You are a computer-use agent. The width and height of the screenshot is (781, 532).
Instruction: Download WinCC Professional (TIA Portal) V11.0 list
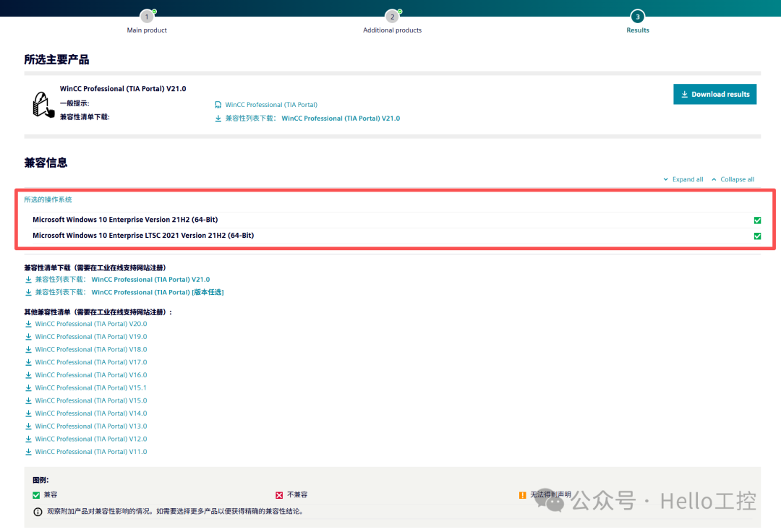pos(90,452)
